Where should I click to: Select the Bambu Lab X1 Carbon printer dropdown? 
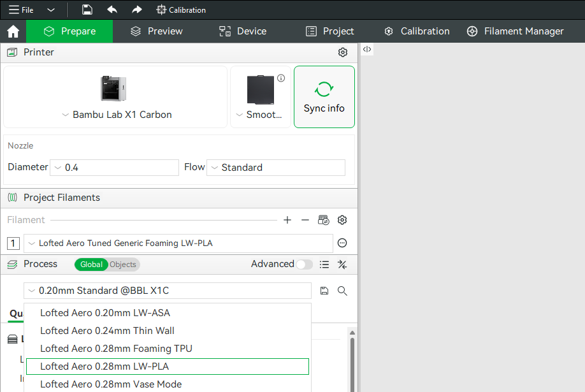coord(117,115)
